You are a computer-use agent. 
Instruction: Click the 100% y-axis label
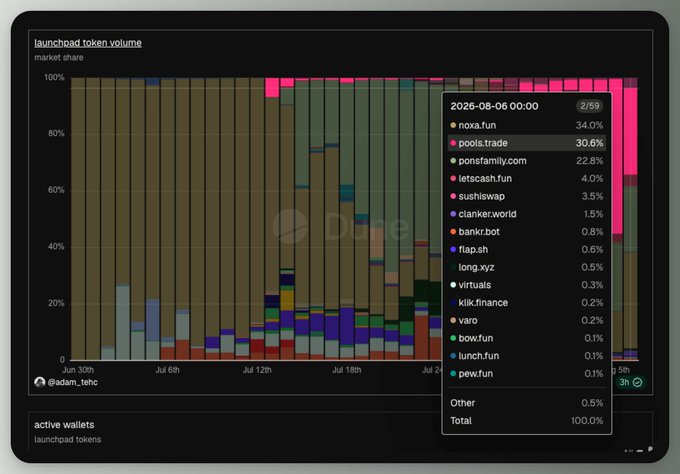click(x=54, y=77)
